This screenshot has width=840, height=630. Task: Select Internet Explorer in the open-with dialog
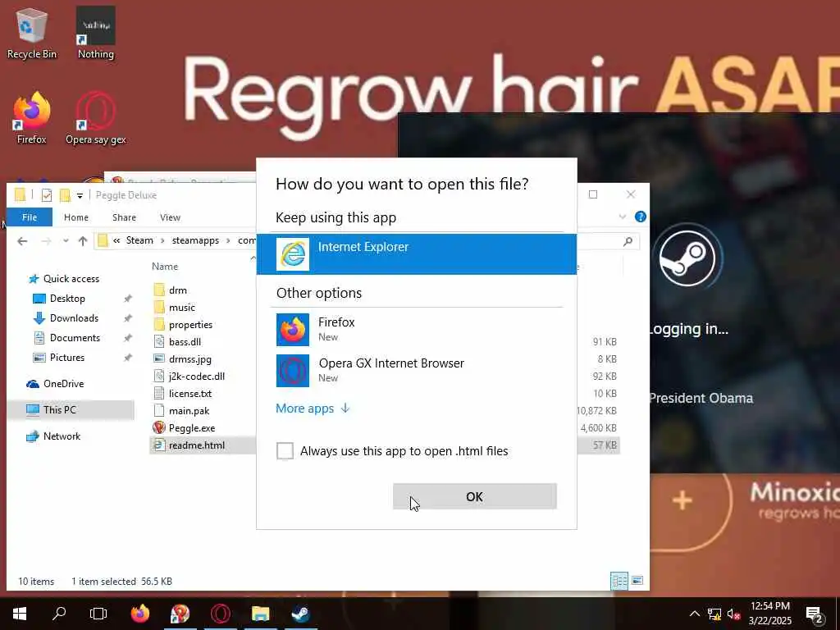(x=416, y=254)
